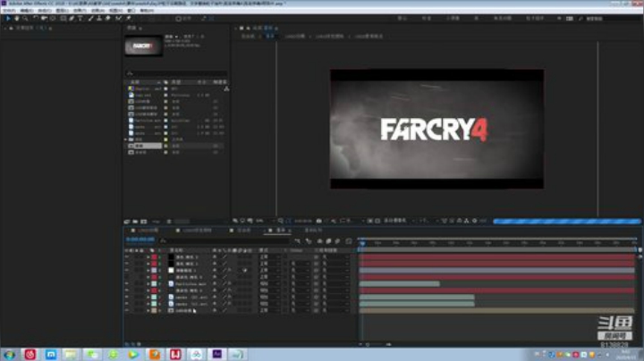Viewport: 644px width, 361px height.
Task: Switch to the Render Queue tab
Action: tap(314, 231)
